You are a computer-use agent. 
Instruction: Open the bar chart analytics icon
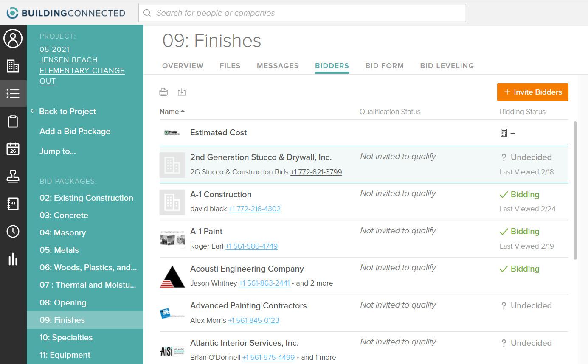[13, 259]
